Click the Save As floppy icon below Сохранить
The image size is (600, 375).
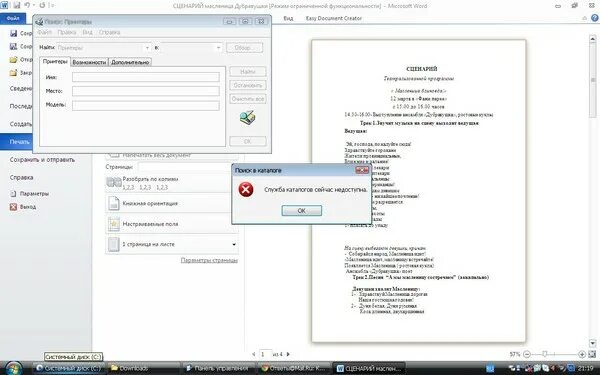pyautogui.click(x=13, y=46)
